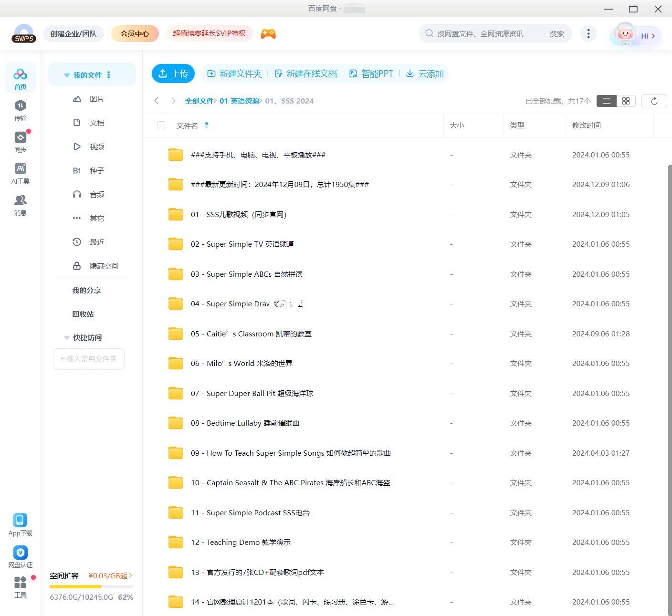
Task: Click the refresh icon above file list
Action: (654, 101)
